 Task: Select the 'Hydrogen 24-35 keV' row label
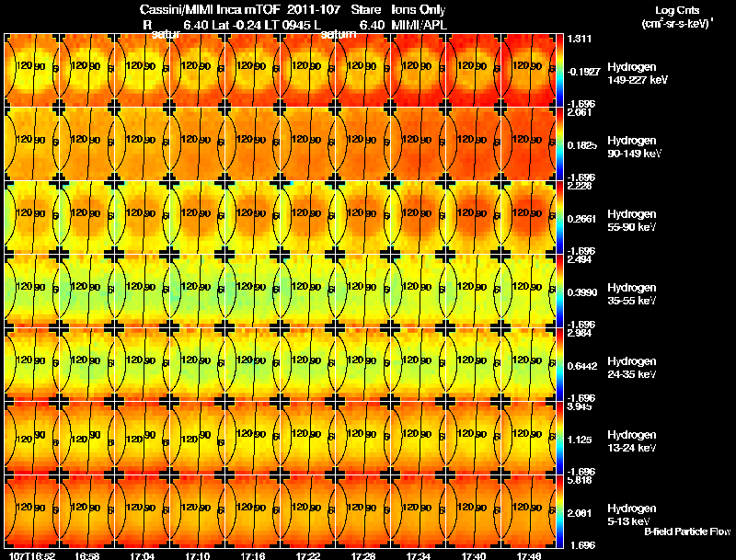[x=632, y=368]
